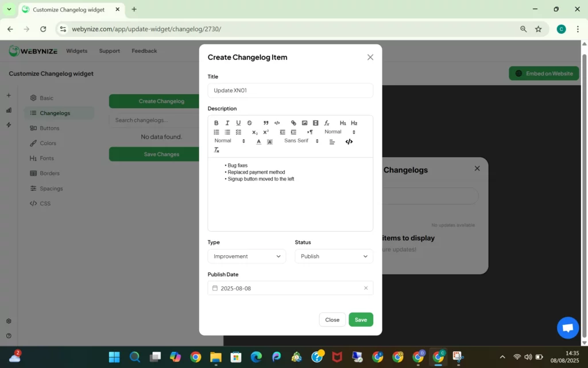Switch to the Colors section in sidebar

tap(48, 143)
